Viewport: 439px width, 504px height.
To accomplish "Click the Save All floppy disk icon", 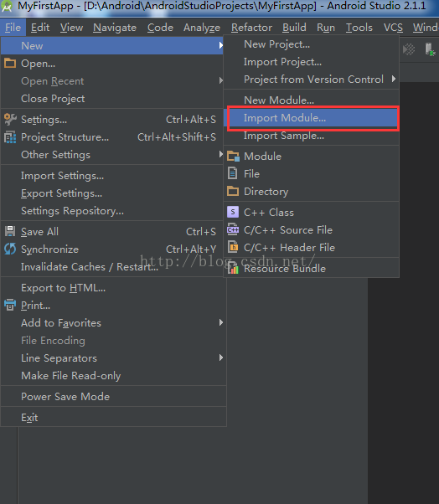I will point(10,231).
